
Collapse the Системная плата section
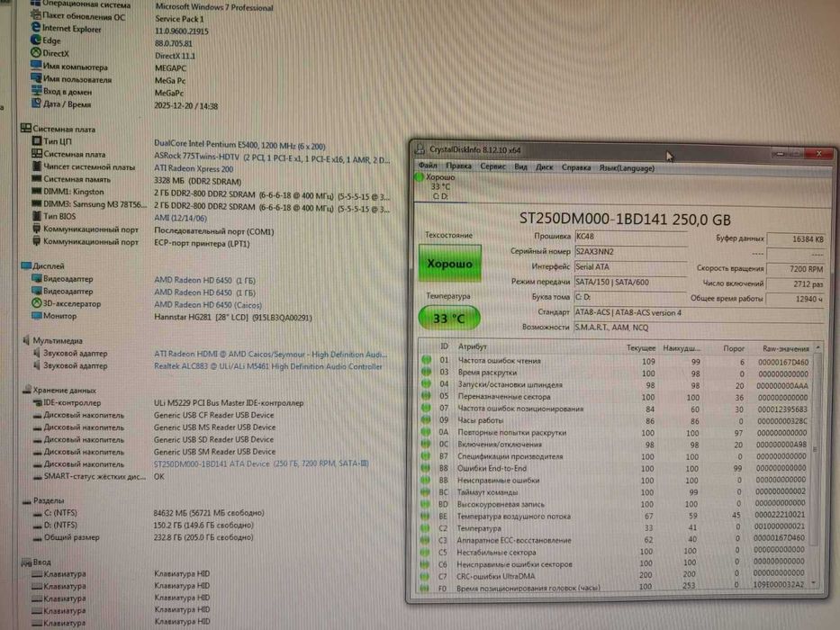26,128
